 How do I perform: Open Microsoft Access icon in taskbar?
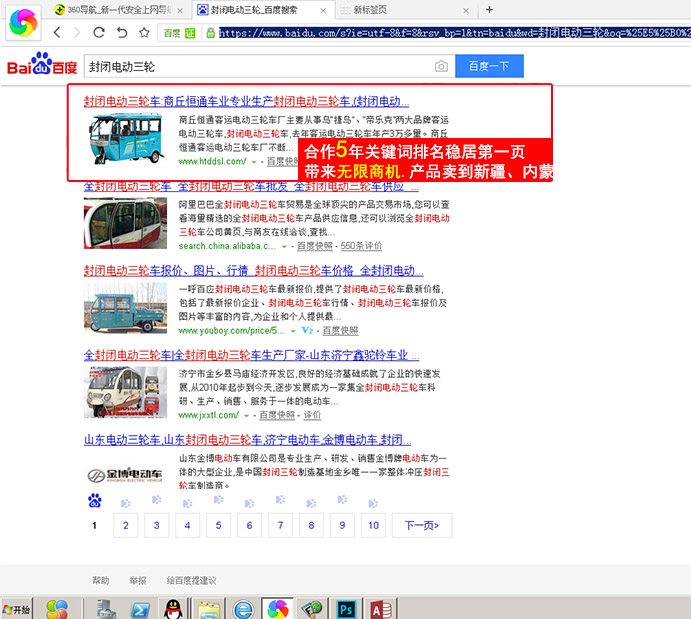[x=381, y=610]
